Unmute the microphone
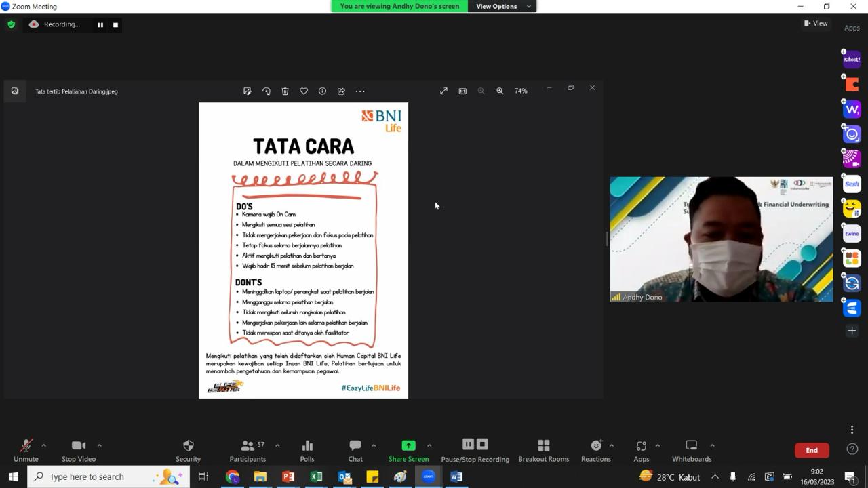The width and height of the screenshot is (868, 488). tap(26, 451)
